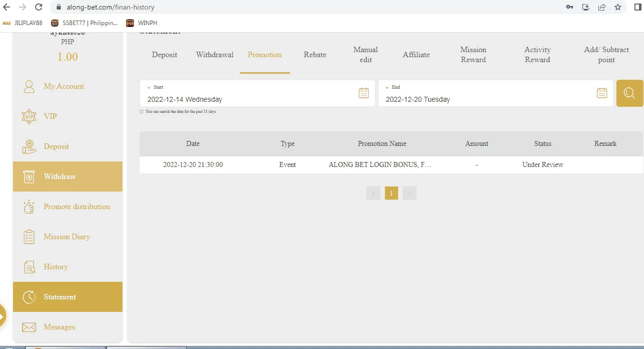644x349 pixels.
Task: Expand the gold side drawer arrow
Action: coord(2,317)
